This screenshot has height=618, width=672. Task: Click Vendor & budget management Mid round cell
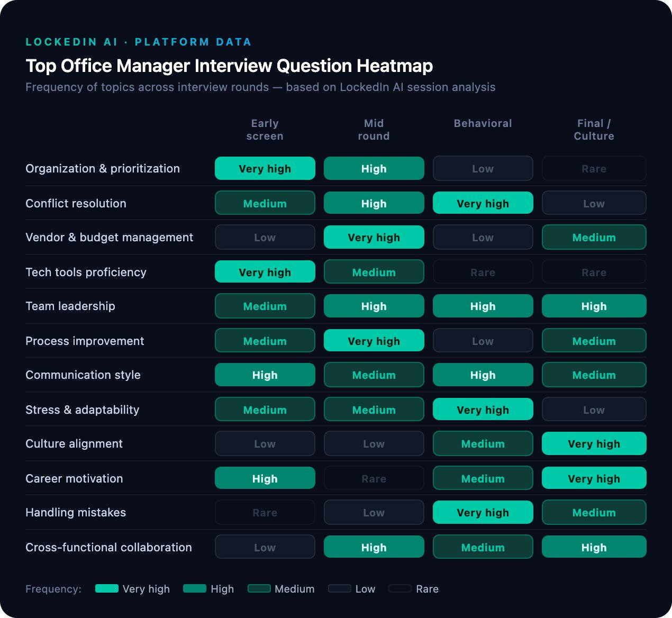click(x=374, y=237)
